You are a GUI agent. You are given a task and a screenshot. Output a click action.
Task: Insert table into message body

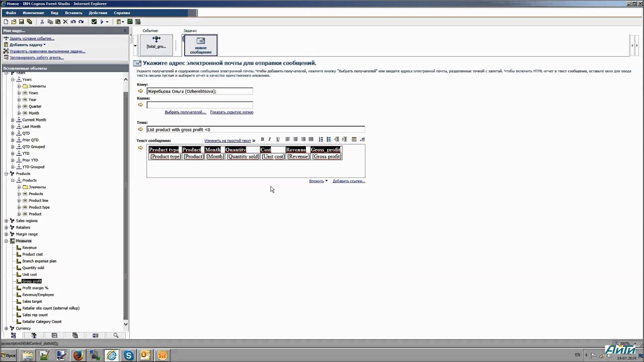pos(354,139)
